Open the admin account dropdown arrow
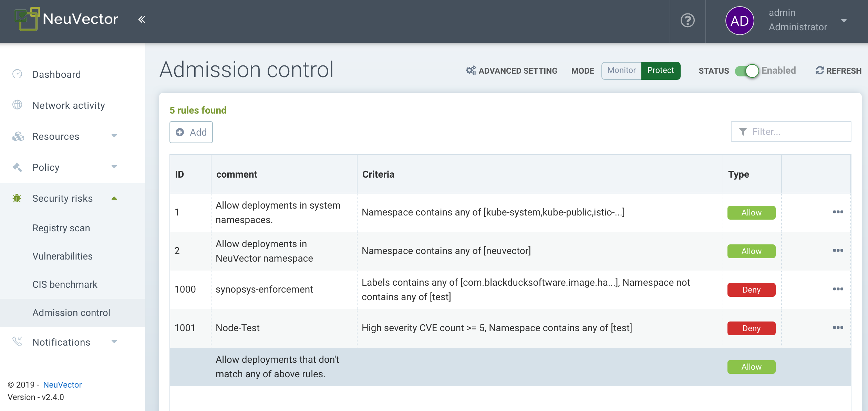Image resolution: width=868 pixels, height=411 pixels. (844, 21)
